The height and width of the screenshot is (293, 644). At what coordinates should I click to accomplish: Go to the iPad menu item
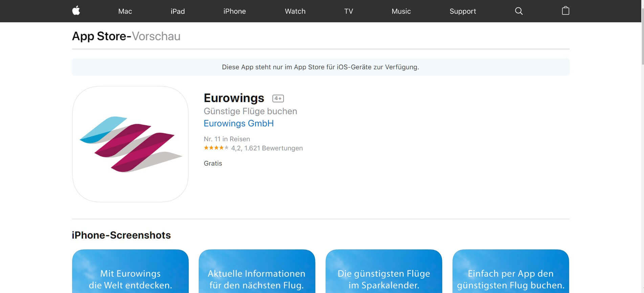[178, 11]
